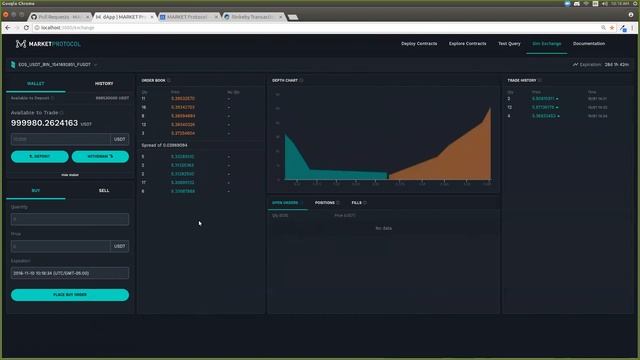Click the contract icon beside EOS_USDT name
This screenshot has width=640, height=360.
coord(13,64)
